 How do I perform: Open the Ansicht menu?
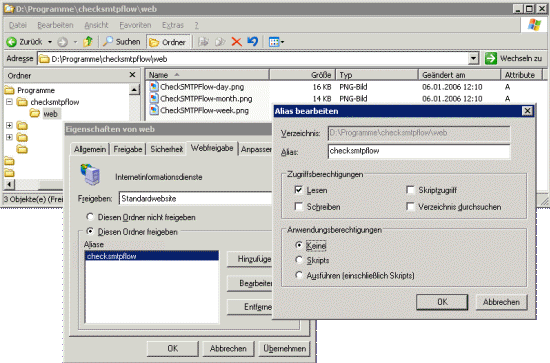[96, 25]
